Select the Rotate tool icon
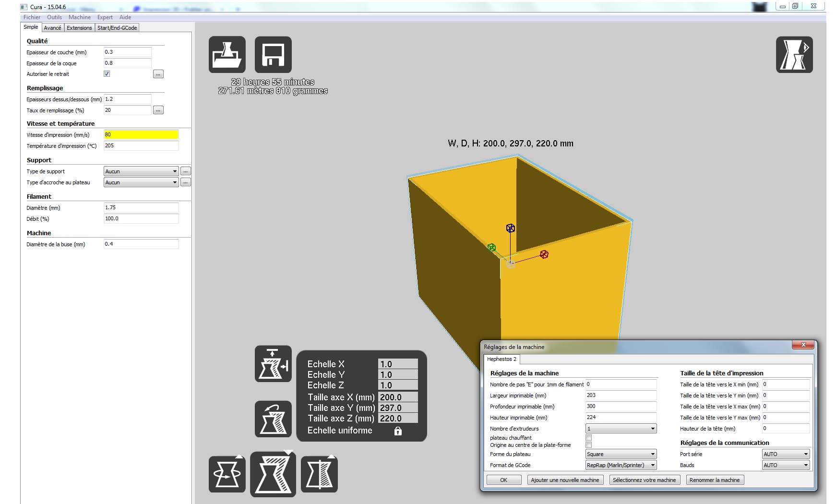The width and height of the screenshot is (836, 504). coord(227,474)
